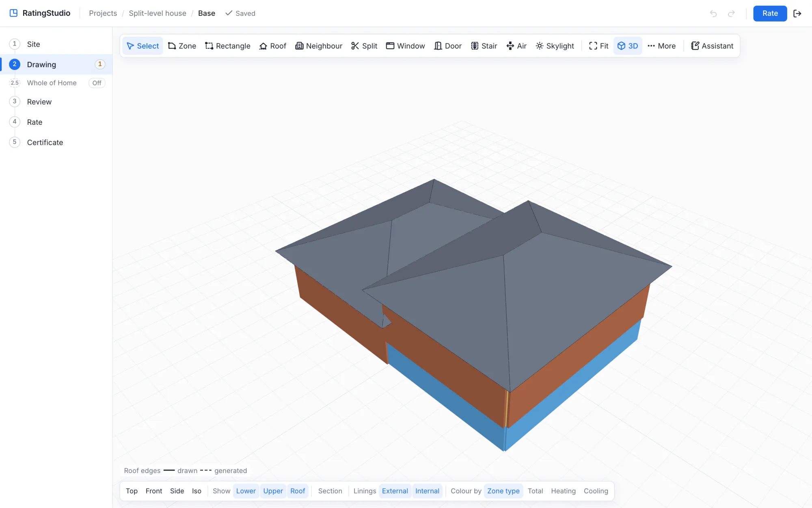
Task: Click the blue Rate button
Action: 770,13
